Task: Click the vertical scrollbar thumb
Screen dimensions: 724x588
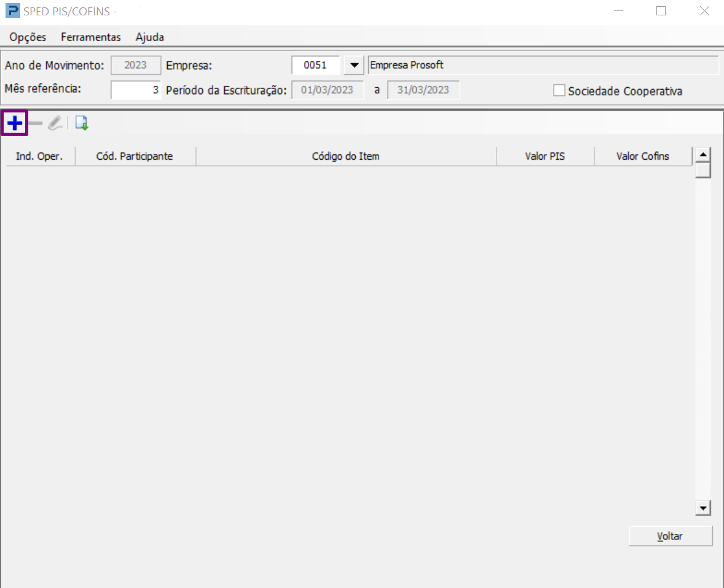Action: pos(702,170)
